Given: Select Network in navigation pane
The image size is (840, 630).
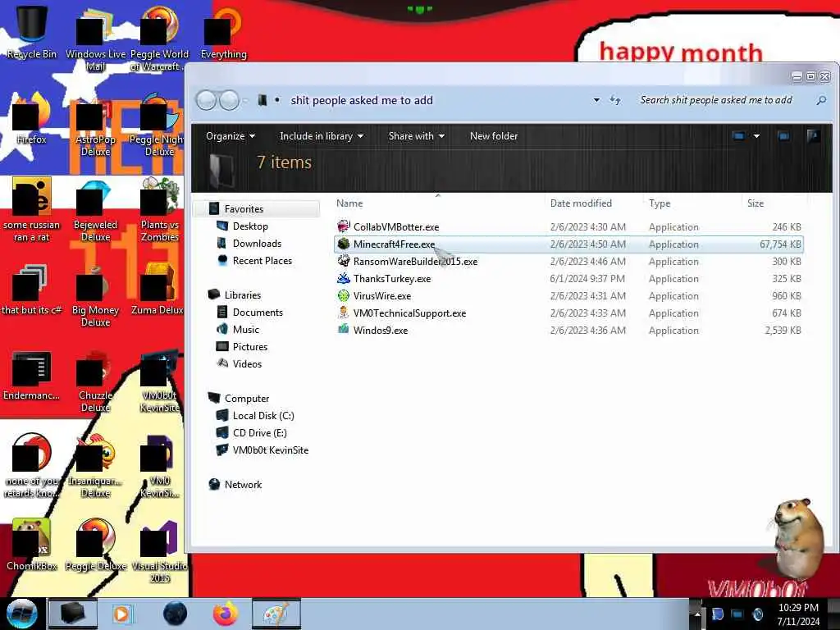Looking at the screenshot, I should pyautogui.click(x=243, y=484).
